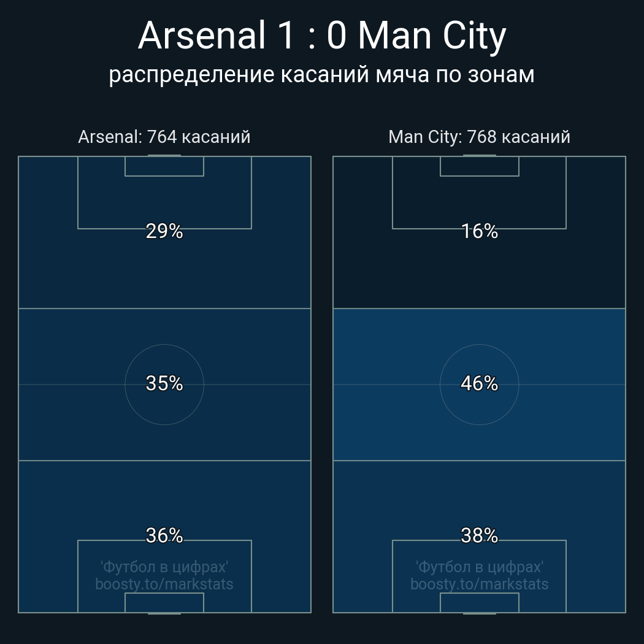Click the bottom six-yard box on Arsenal pitch
Image resolution: width=644 pixels, height=644 pixels.
(x=164, y=602)
